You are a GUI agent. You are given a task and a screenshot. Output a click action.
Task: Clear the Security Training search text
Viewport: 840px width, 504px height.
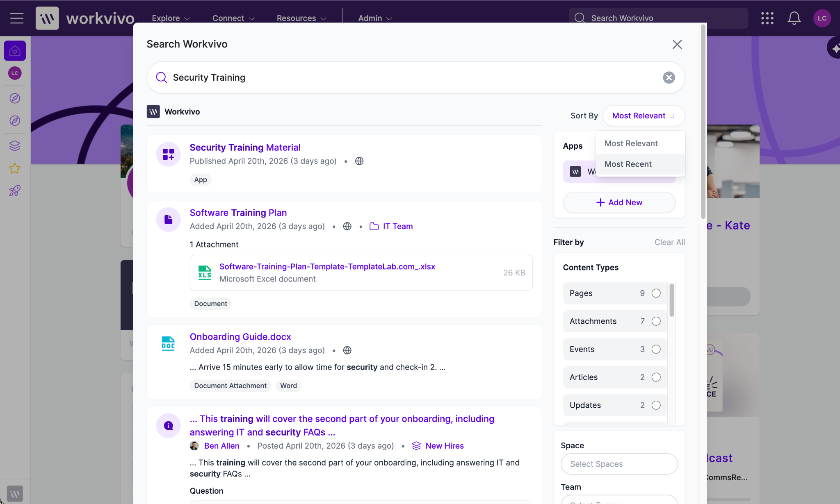[x=669, y=77]
